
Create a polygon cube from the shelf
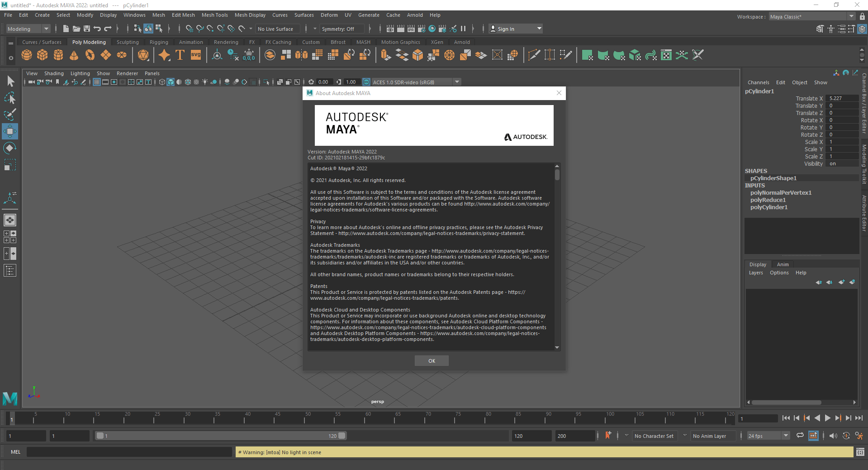(x=43, y=55)
